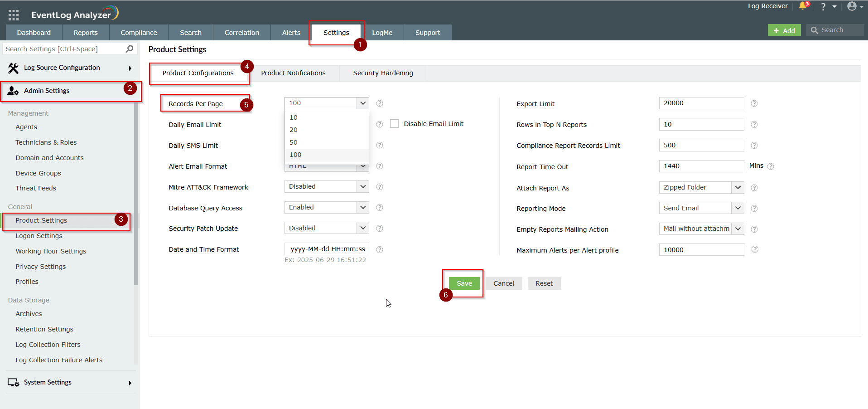Open the Correlation tab
This screenshot has width=868, height=409.
[242, 33]
